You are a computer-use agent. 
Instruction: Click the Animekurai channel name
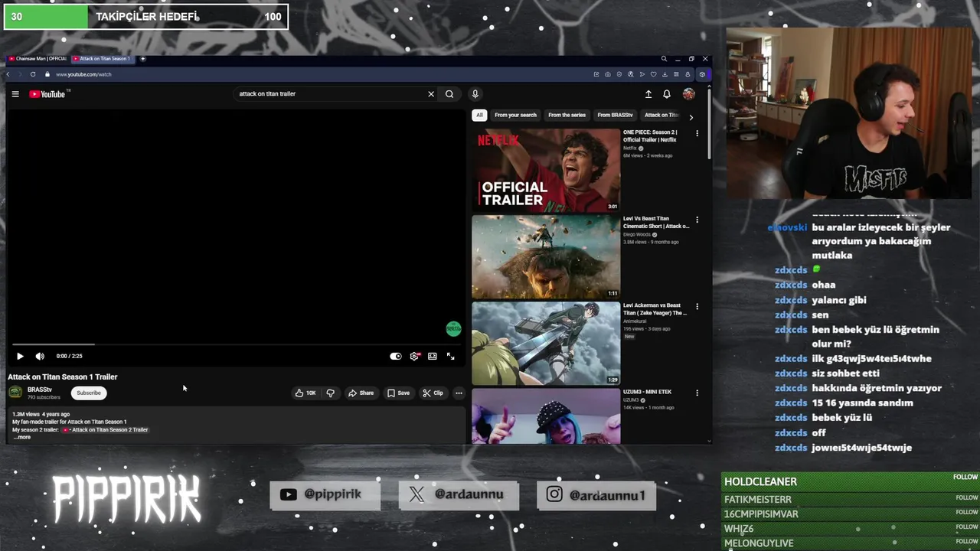[x=635, y=321]
